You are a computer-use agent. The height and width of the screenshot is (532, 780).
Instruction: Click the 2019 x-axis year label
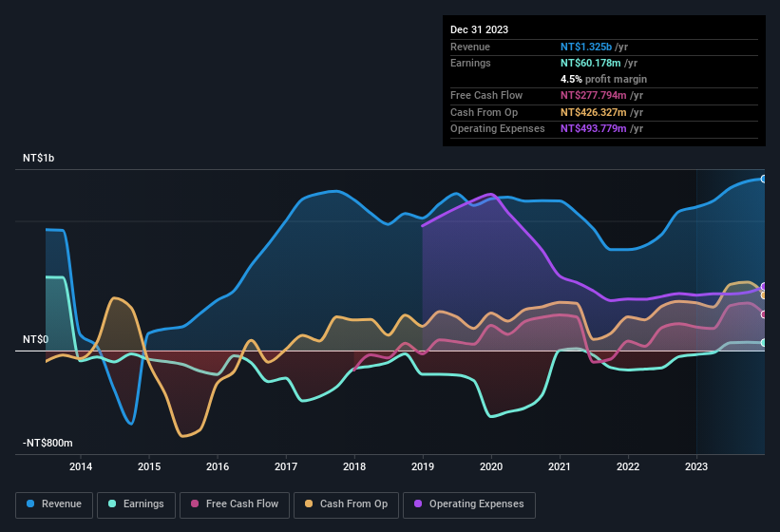[x=423, y=466]
